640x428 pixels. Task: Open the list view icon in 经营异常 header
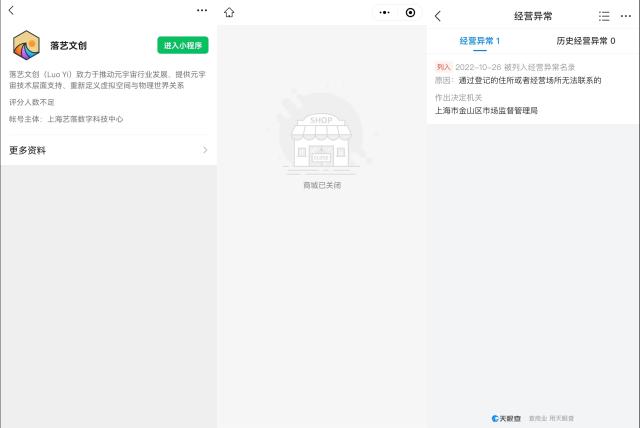point(603,16)
